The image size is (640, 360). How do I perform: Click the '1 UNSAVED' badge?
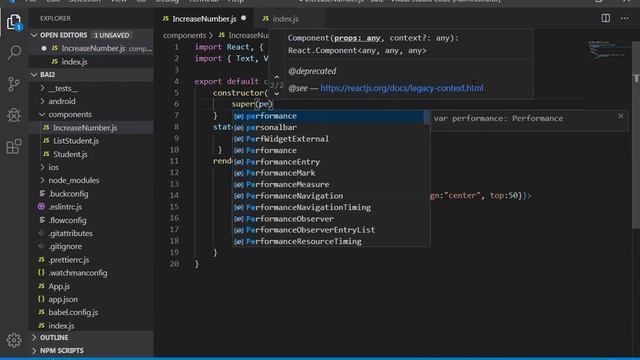tap(111, 36)
